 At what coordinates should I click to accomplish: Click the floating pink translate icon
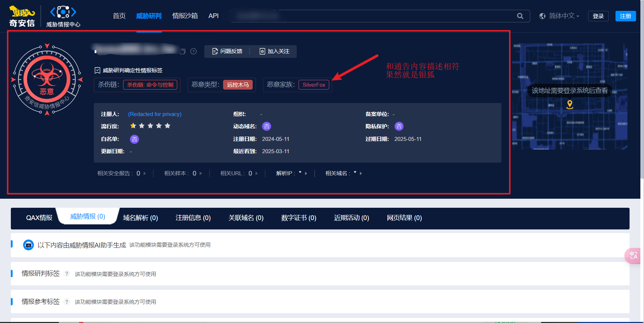coord(633,256)
